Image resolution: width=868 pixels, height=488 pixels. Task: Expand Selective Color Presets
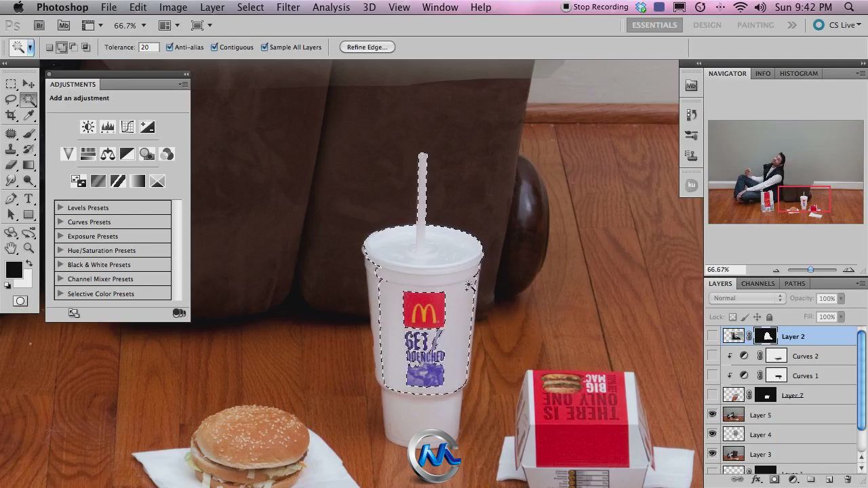coord(60,293)
